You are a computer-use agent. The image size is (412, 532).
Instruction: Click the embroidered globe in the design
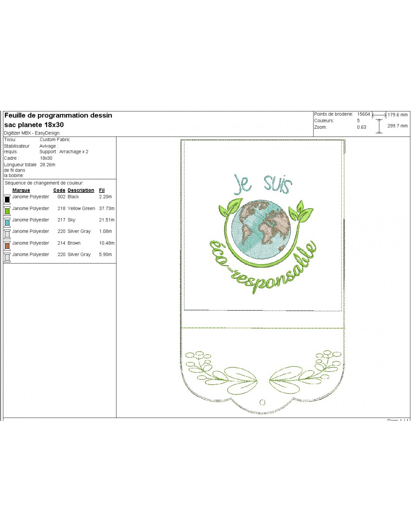261,229
